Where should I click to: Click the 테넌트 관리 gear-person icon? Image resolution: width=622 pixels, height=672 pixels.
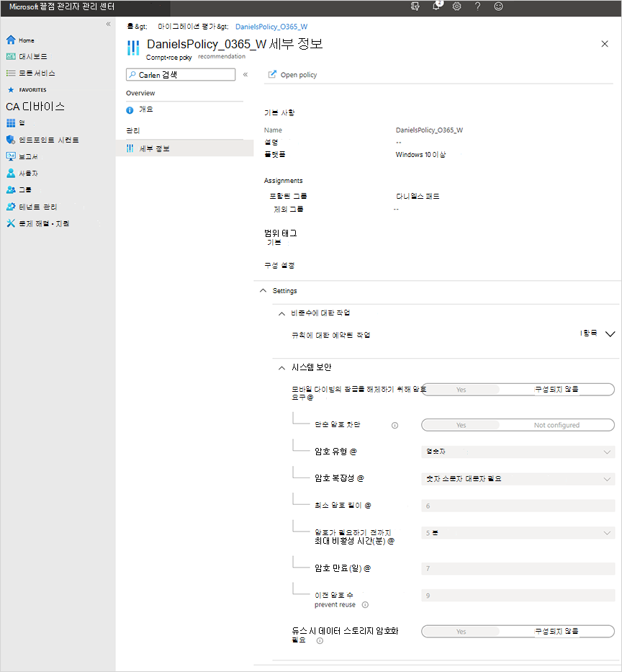(11, 207)
